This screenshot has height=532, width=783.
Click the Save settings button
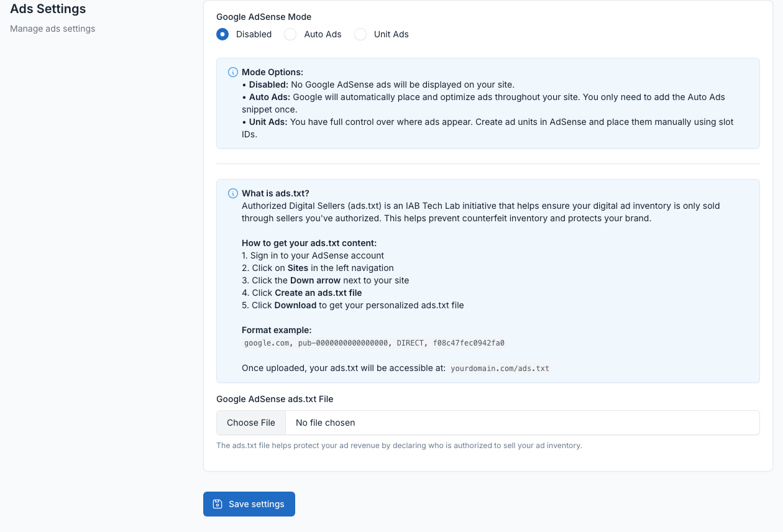[x=249, y=504]
